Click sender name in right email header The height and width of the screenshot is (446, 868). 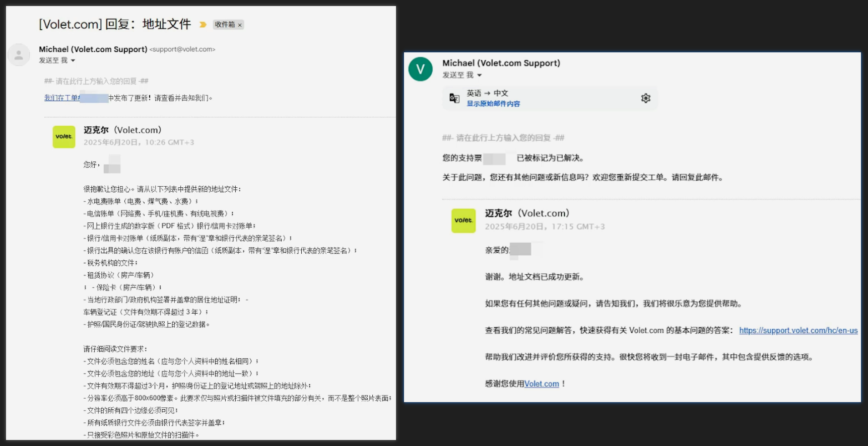(x=501, y=63)
